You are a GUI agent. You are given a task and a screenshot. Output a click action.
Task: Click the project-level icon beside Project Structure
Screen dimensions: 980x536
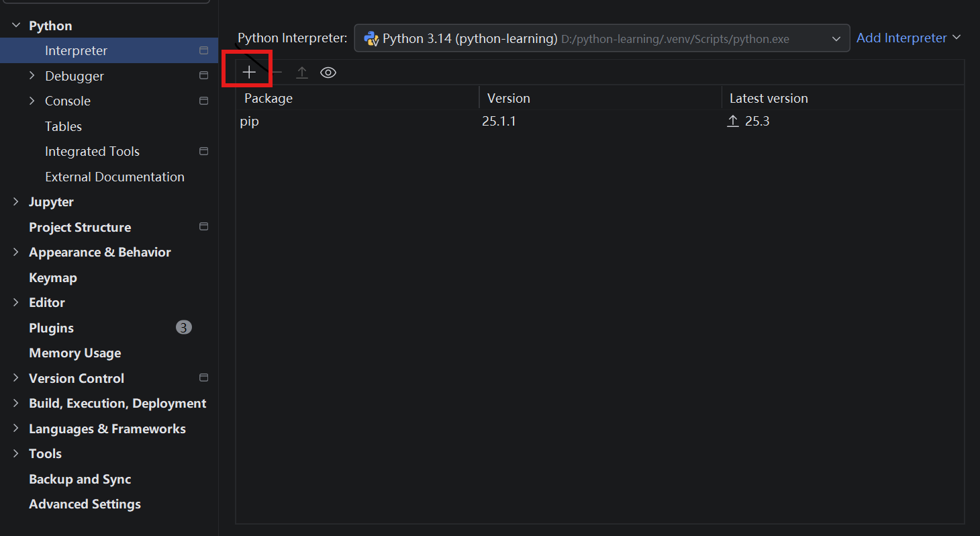coord(203,227)
